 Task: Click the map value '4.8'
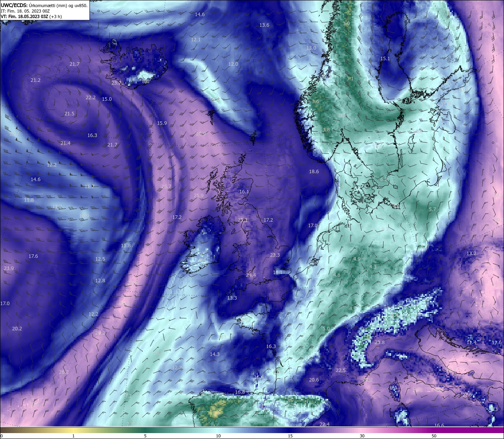337,275
